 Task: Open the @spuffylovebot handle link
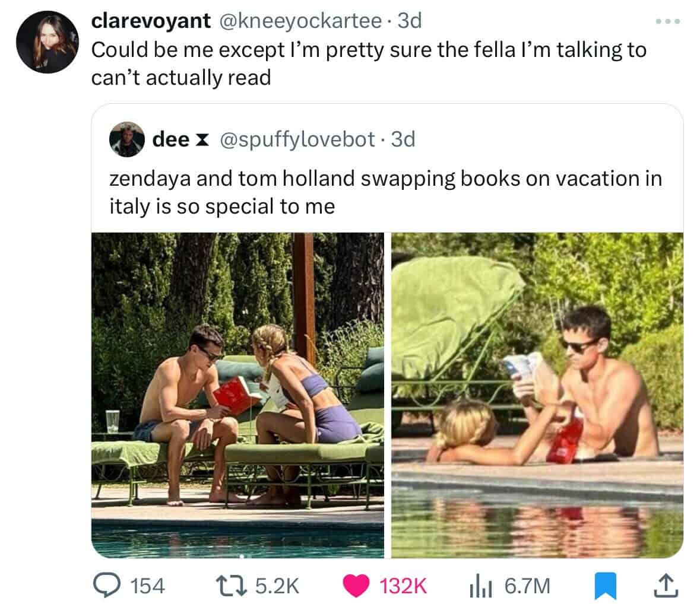pyautogui.click(x=297, y=139)
